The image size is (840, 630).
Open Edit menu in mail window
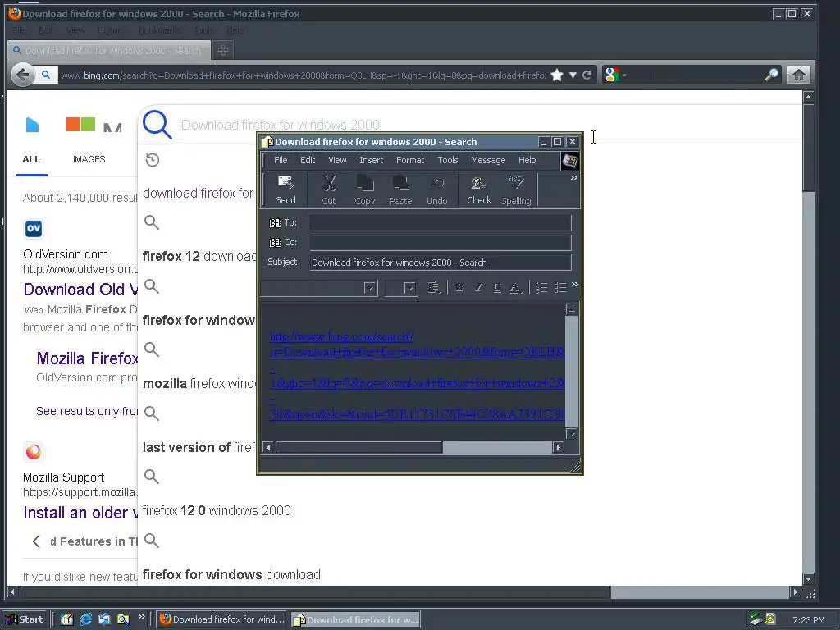click(308, 160)
